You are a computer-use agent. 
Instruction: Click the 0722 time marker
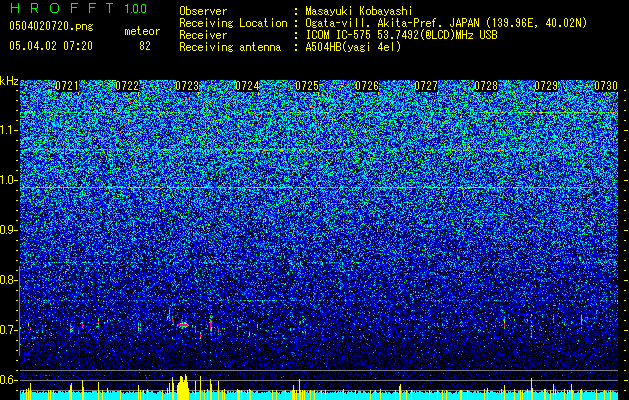point(127,86)
